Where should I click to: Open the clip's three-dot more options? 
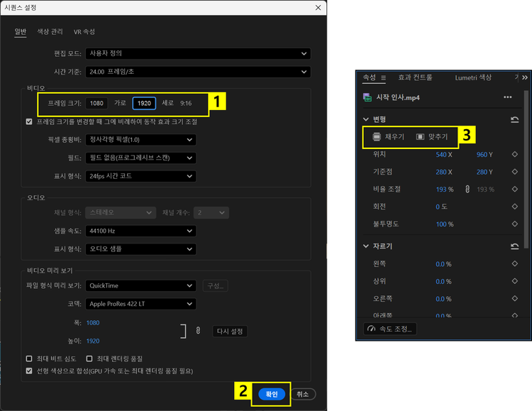click(508, 97)
